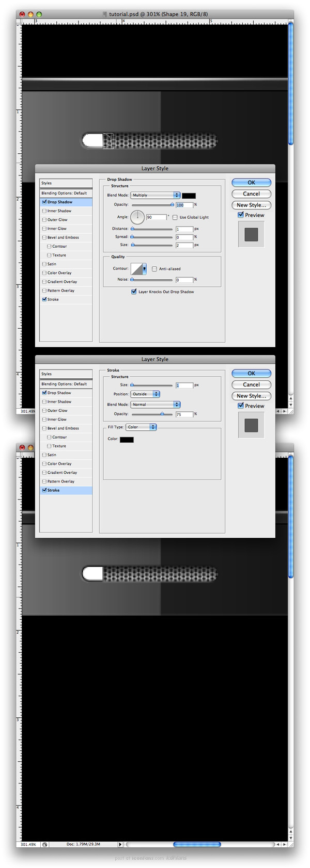Click the drop shadow Opacity slider handle
310x868 pixels.
[172, 205]
